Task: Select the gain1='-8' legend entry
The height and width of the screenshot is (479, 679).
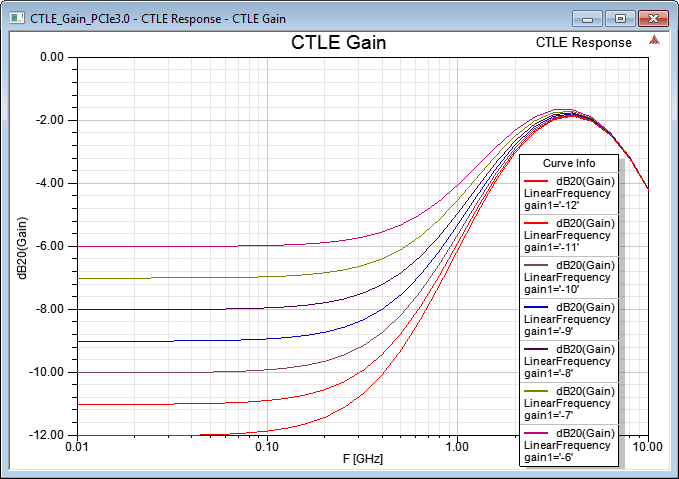Action: (569, 361)
